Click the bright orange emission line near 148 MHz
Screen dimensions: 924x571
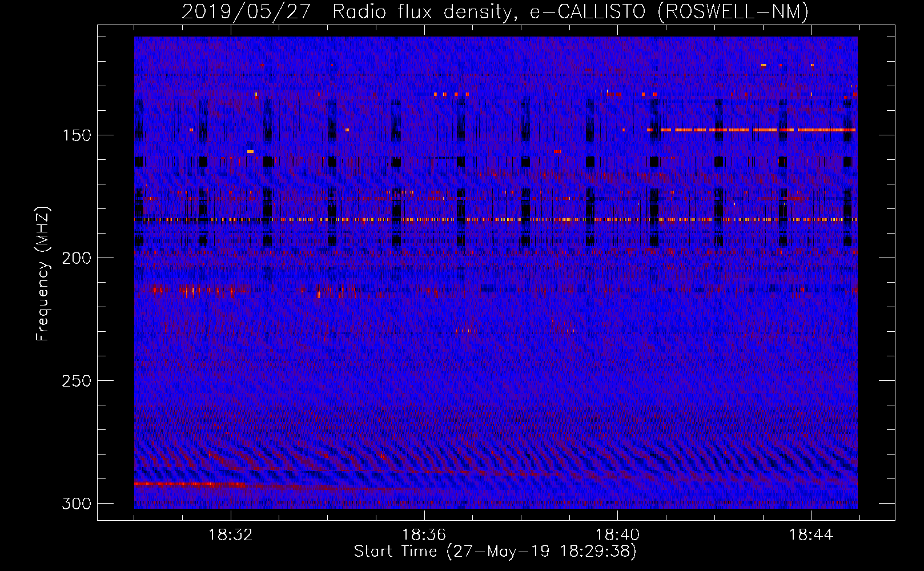(752, 130)
